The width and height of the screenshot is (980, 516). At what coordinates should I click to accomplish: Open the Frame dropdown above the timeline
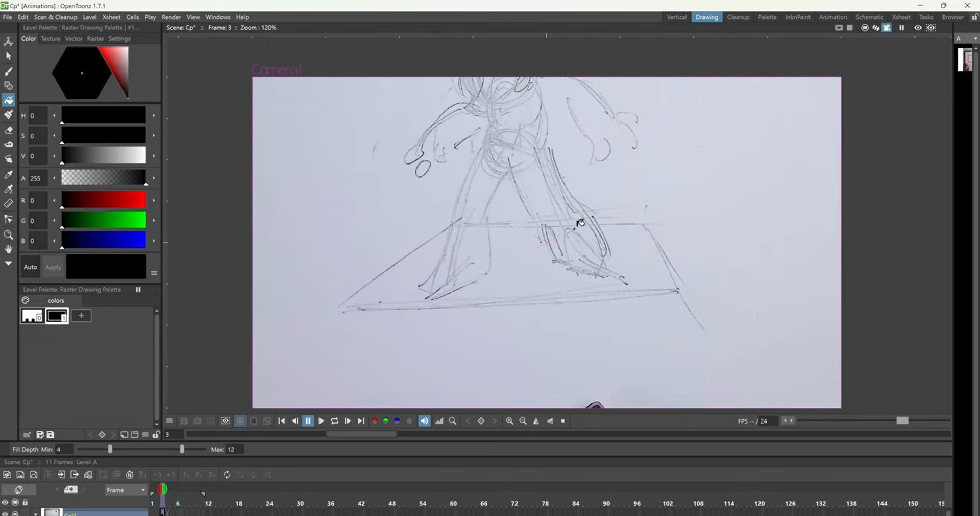pos(125,490)
